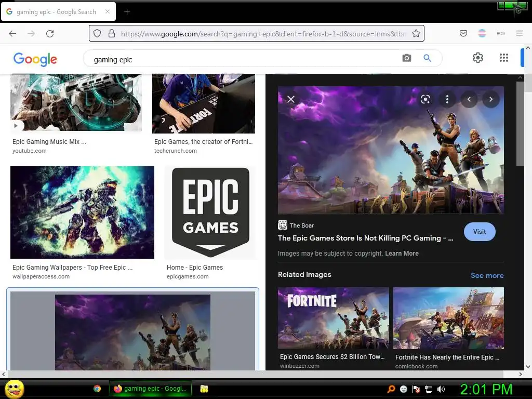Open the smiley start menu button
The width and height of the screenshot is (532, 399).
[x=14, y=389]
